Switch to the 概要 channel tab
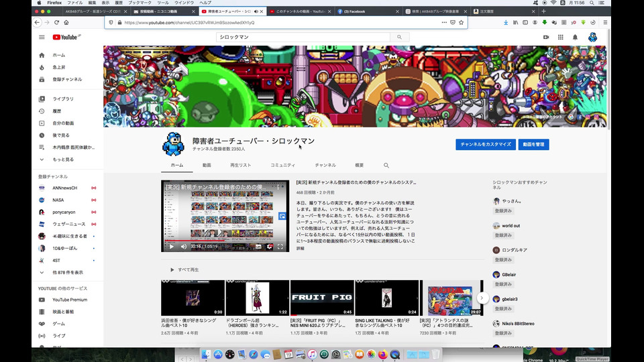The image size is (644, 362). 360,165
